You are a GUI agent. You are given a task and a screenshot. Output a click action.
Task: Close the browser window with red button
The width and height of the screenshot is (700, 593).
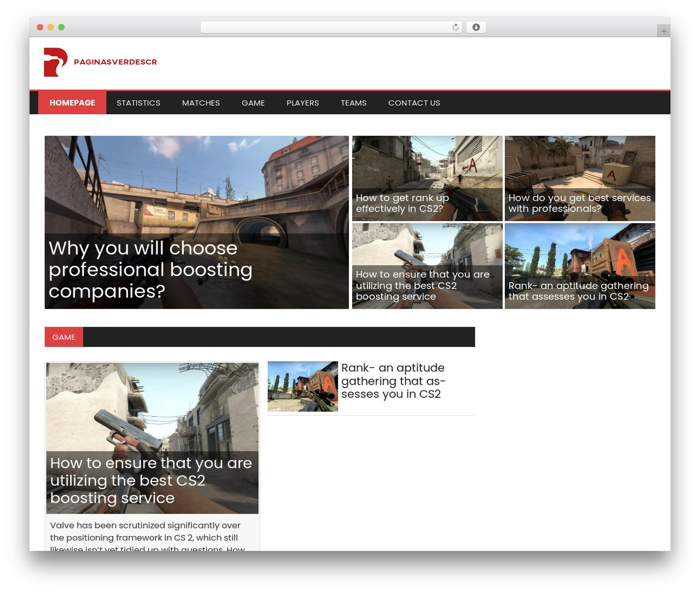(40, 27)
